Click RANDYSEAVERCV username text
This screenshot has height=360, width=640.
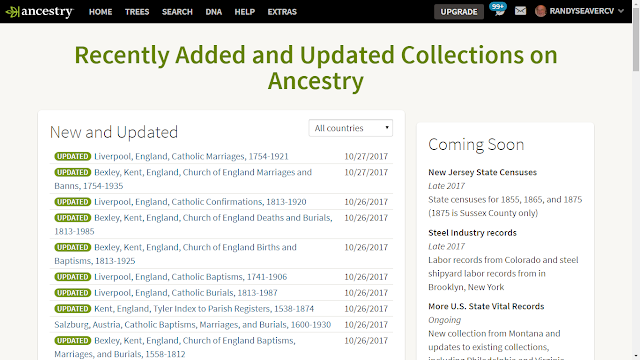click(582, 11)
